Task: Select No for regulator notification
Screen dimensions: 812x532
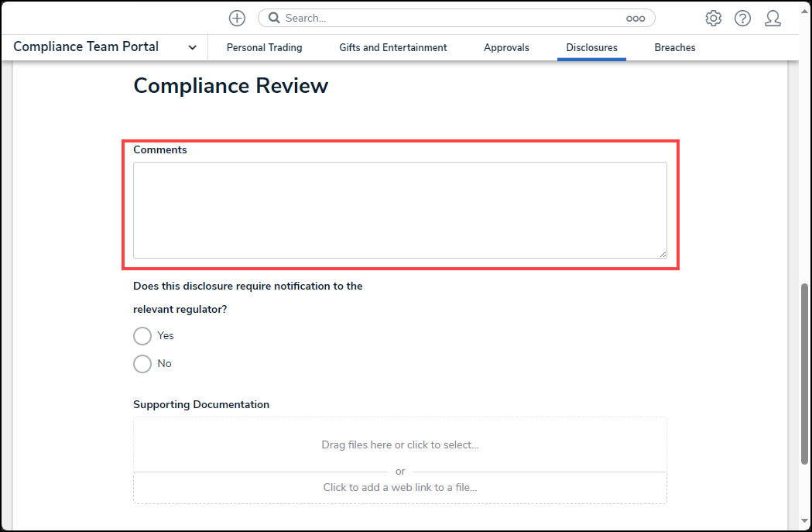Action: pos(142,364)
